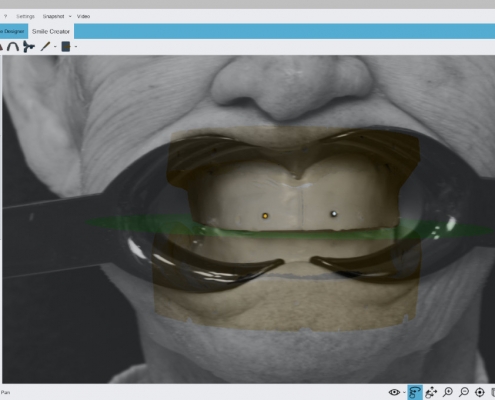Expand the eye visibility options arrow
Viewport: 495px width, 400px height.
click(404, 393)
